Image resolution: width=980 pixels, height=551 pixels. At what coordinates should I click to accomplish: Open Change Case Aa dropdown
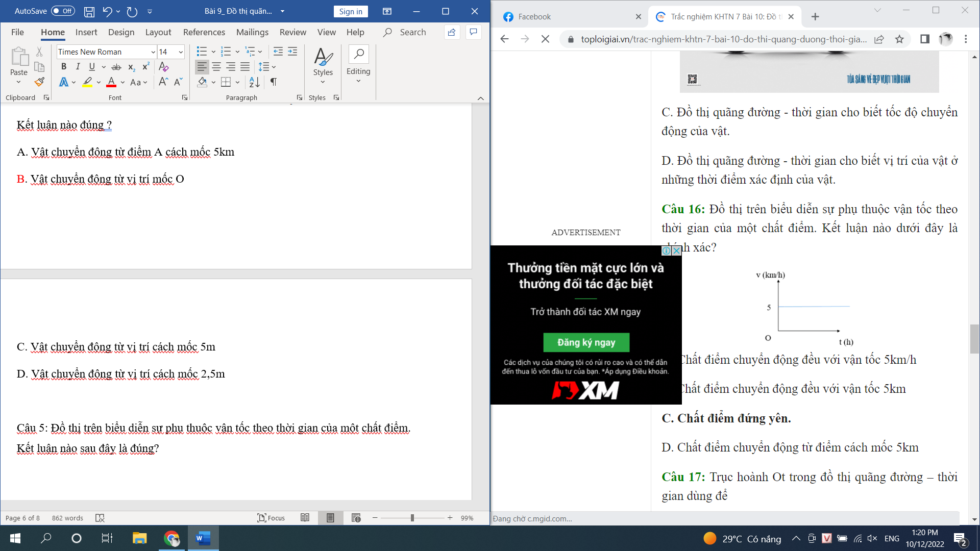click(138, 82)
